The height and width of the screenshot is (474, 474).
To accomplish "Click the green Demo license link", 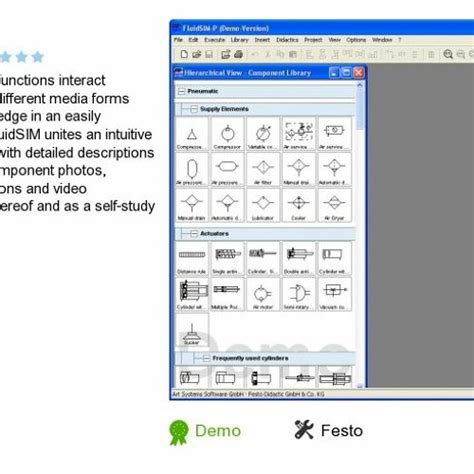I will tap(205, 431).
